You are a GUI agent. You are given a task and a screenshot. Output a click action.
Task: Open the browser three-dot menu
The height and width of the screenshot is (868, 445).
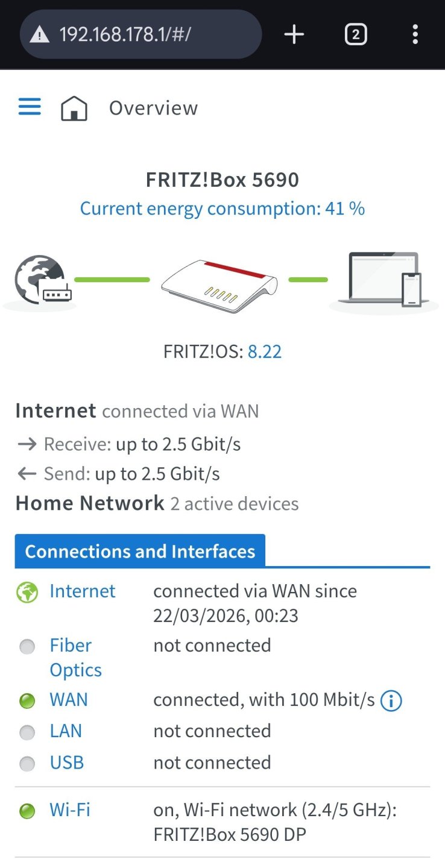coord(415,35)
